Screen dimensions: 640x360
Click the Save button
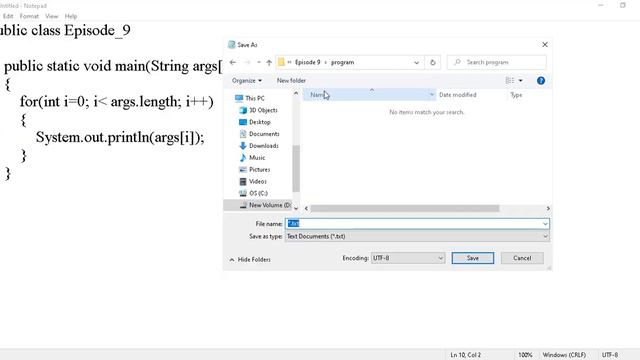pyautogui.click(x=473, y=258)
